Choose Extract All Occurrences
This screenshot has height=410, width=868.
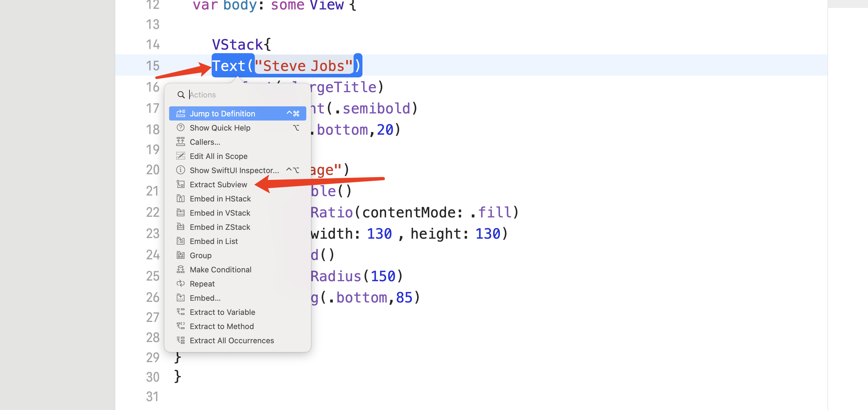pos(231,340)
